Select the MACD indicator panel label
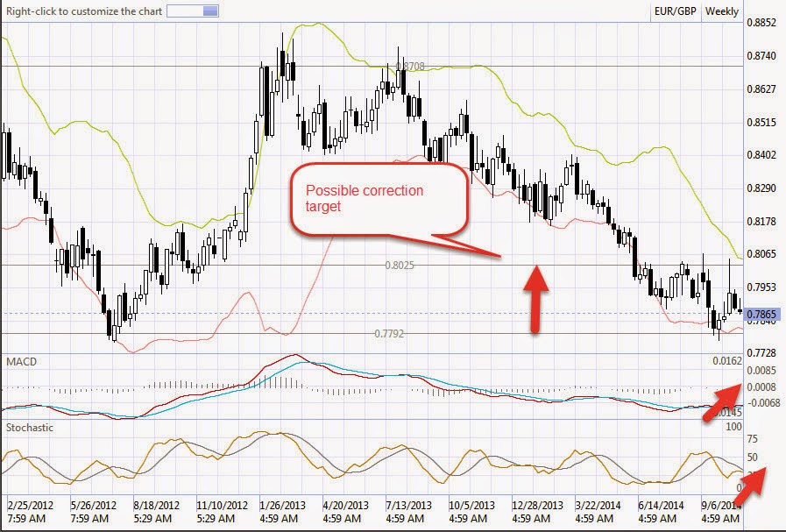This screenshot has height=532, width=786. pos(22,361)
